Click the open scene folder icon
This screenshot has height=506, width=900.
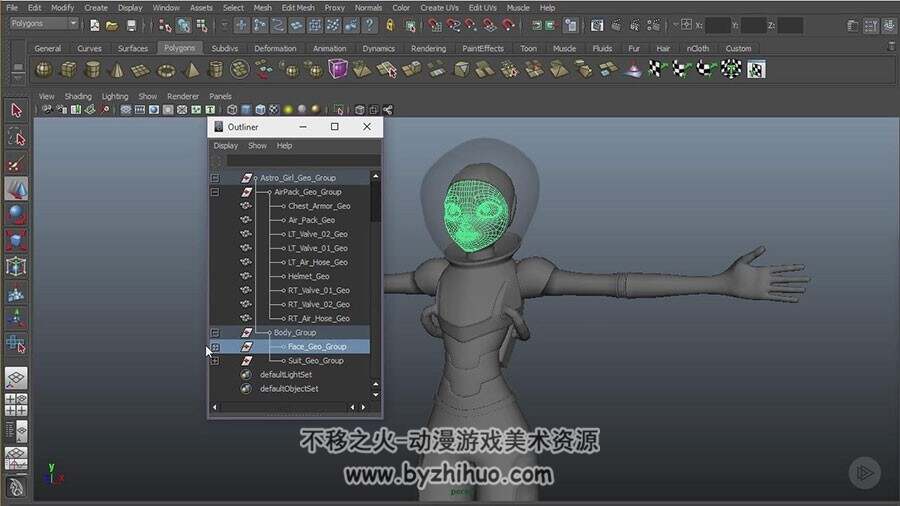(112, 25)
